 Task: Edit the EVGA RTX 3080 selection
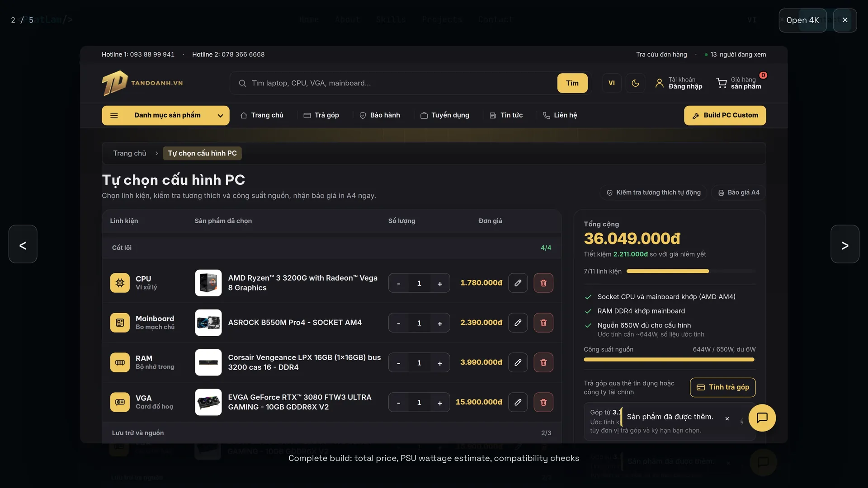(x=518, y=402)
